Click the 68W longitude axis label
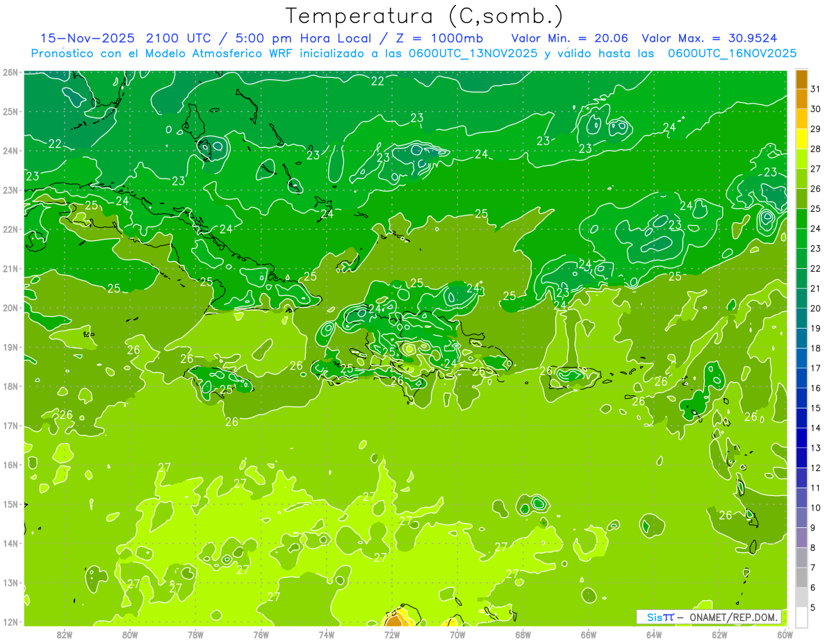 click(523, 634)
